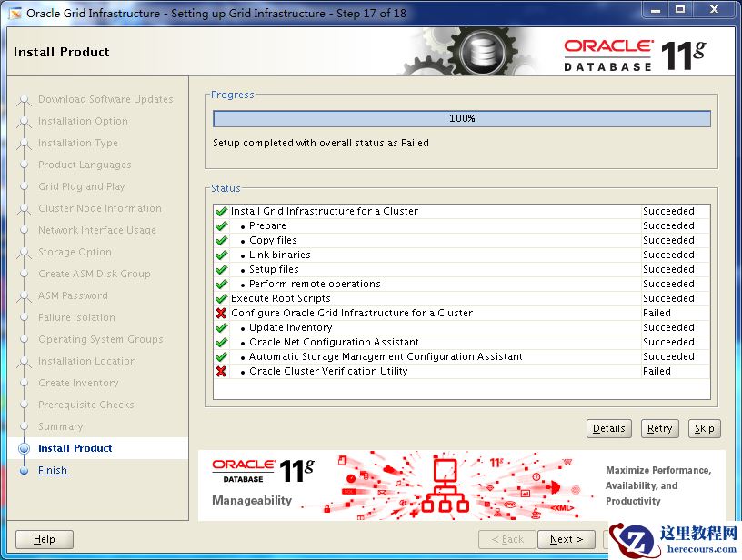Click the 100% progress bar
This screenshot has width=742, height=560.
tap(462, 119)
